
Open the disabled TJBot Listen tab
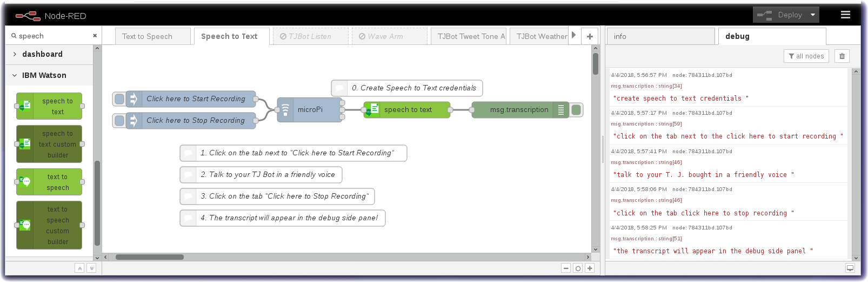point(311,36)
